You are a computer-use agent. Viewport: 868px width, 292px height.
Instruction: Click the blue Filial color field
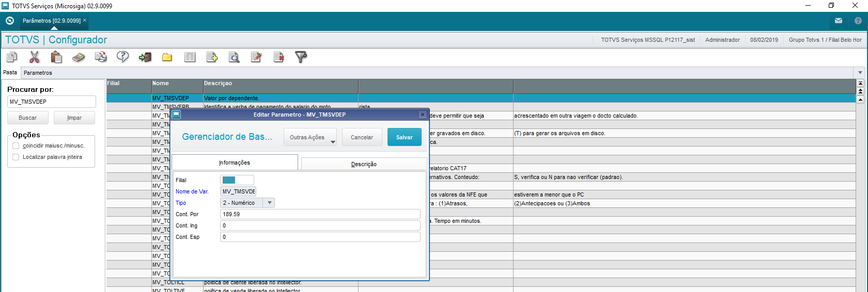point(237,180)
